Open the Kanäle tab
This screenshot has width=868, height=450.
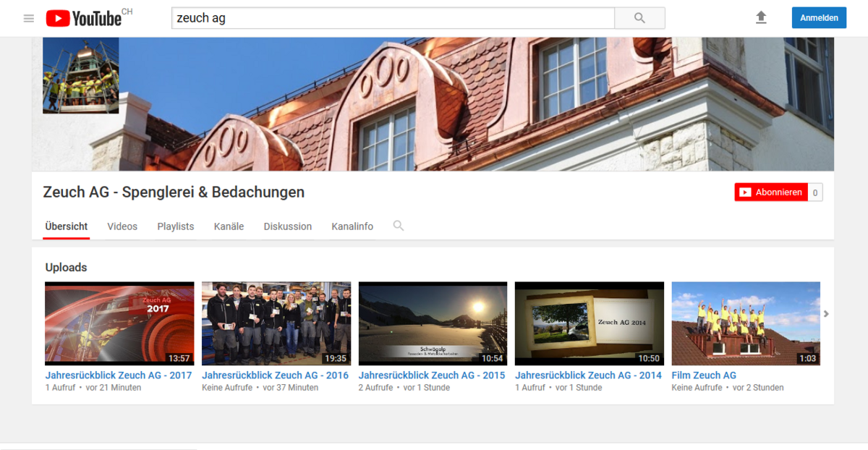click(229, 226)
